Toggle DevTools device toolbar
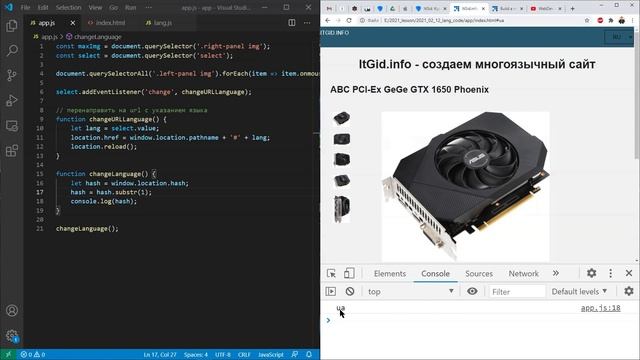Viewport: 640px width, 360px height. click(349, 273)
